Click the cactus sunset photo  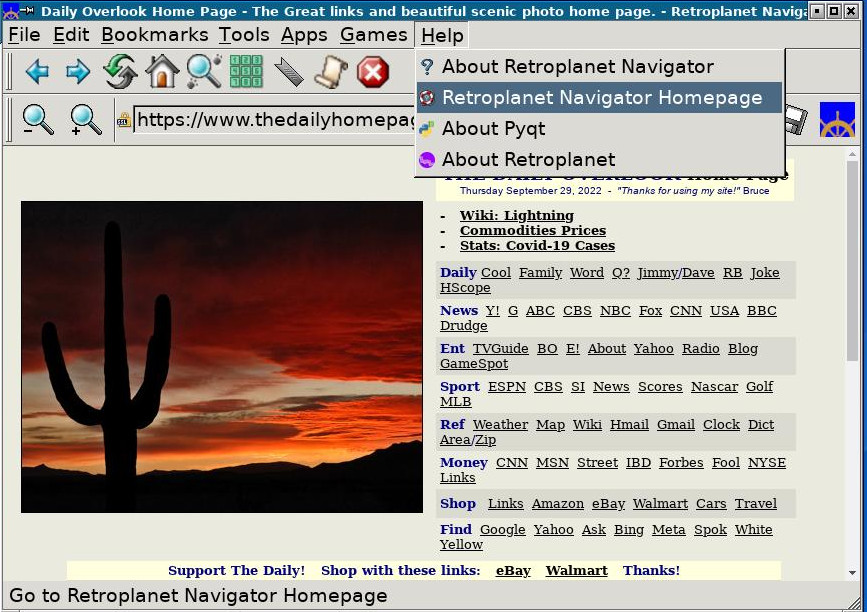pos(222,357)
